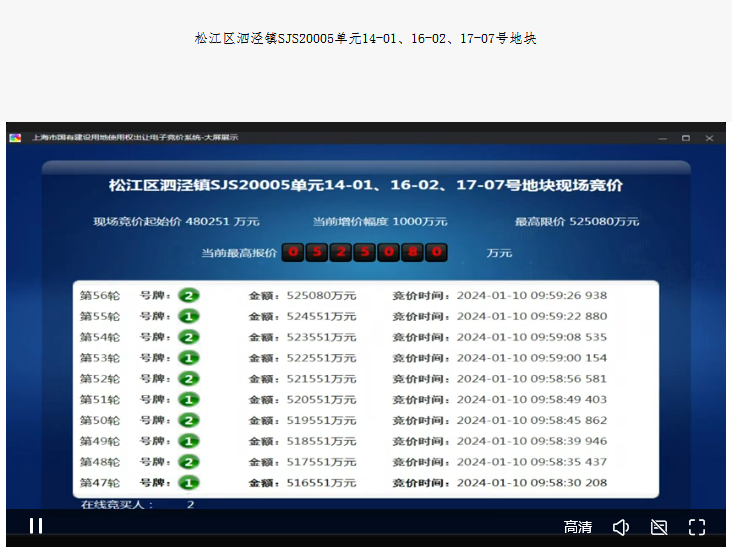Image resolution: width=732 pixels, height=556 pixels.
Task: Enter fullscreen mode in the video player
Action: point(697,527)
